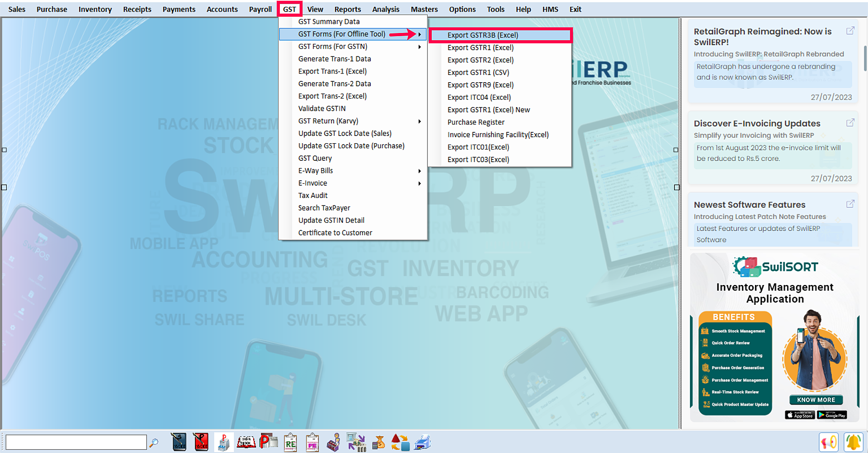Click the magnifier search icon in bottom toolbar
This screenshot has height=453, width=868.
(154, 443)
